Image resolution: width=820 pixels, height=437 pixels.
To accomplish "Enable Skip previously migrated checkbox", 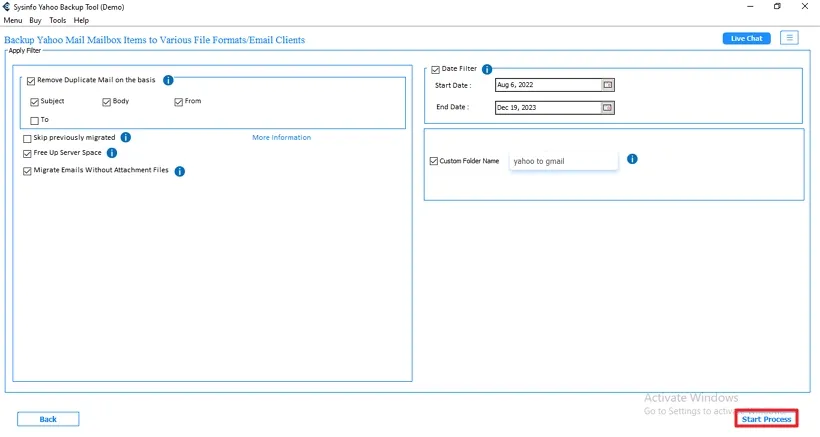I will tap(27, 139).
